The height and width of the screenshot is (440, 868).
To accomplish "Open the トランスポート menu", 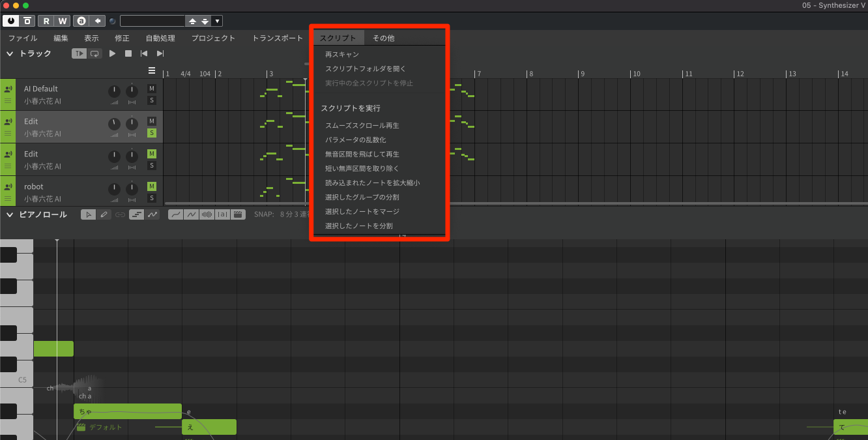I will (x=278, y=38).
